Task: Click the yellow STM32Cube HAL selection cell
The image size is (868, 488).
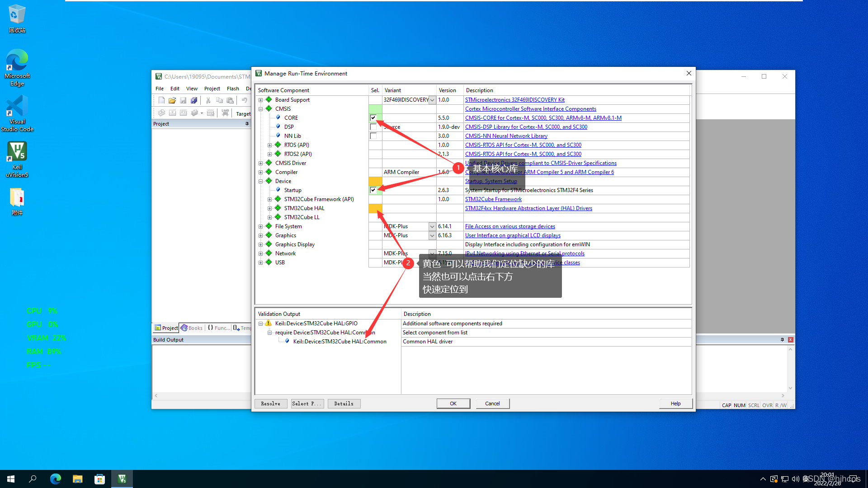Action: (375, 208)
